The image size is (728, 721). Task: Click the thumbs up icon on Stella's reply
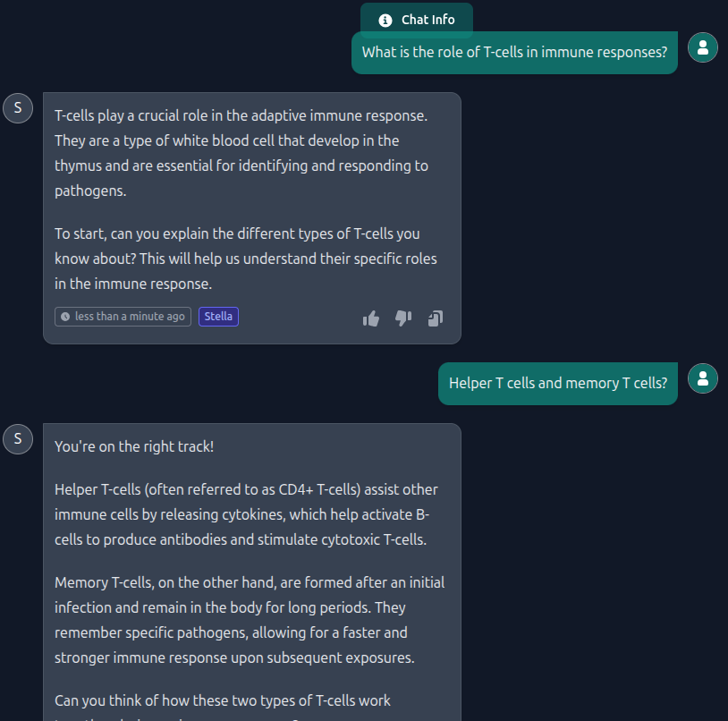[x=371, y=318]
